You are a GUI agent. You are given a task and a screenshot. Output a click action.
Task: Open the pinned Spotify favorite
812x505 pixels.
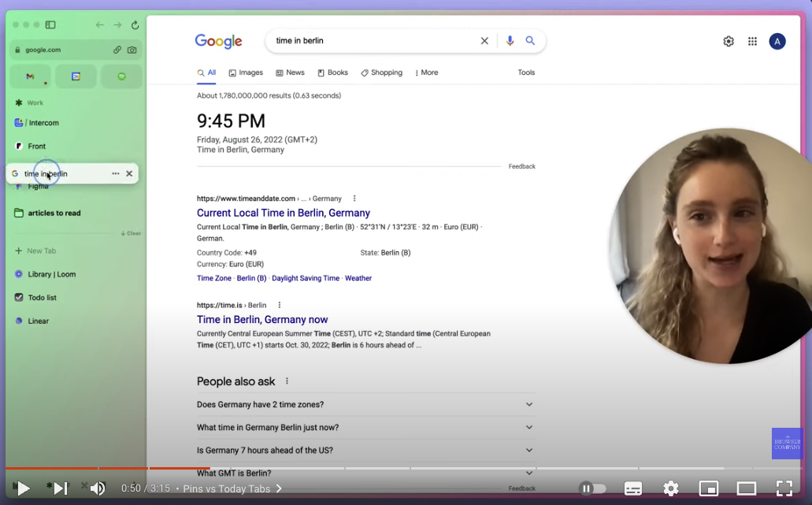(x=121, y=76)
